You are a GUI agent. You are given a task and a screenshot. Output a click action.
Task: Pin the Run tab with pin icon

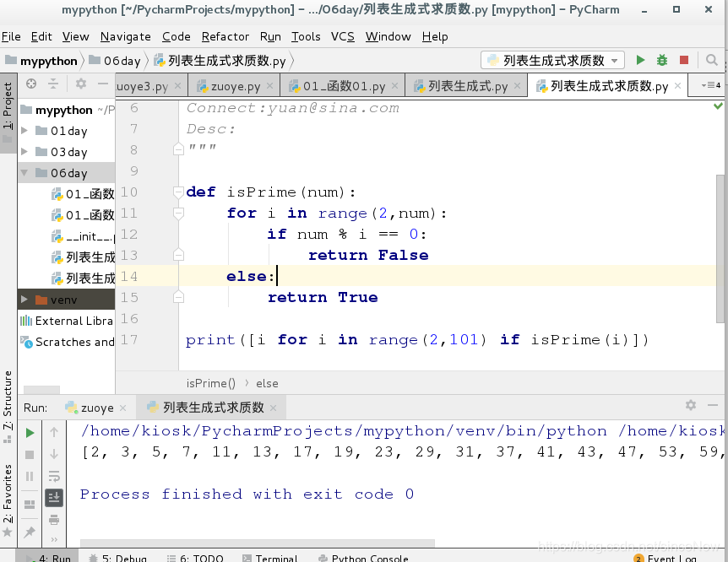[30, 532]
